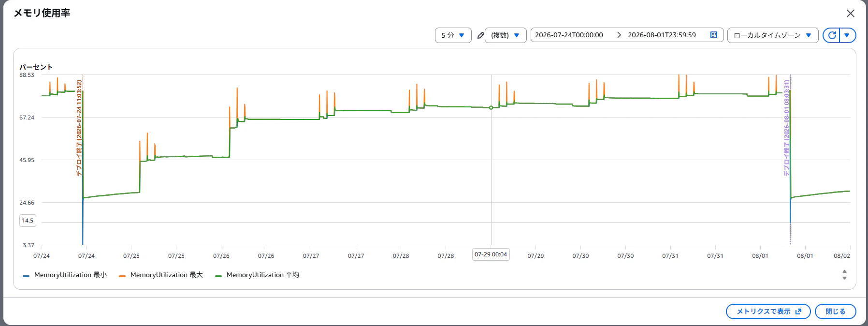Click the 67.24 y-axis label

click(x=27, y=118)
